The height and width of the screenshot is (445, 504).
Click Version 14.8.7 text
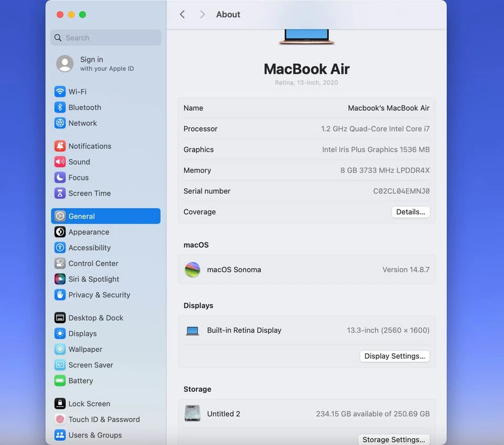point(406,270)
